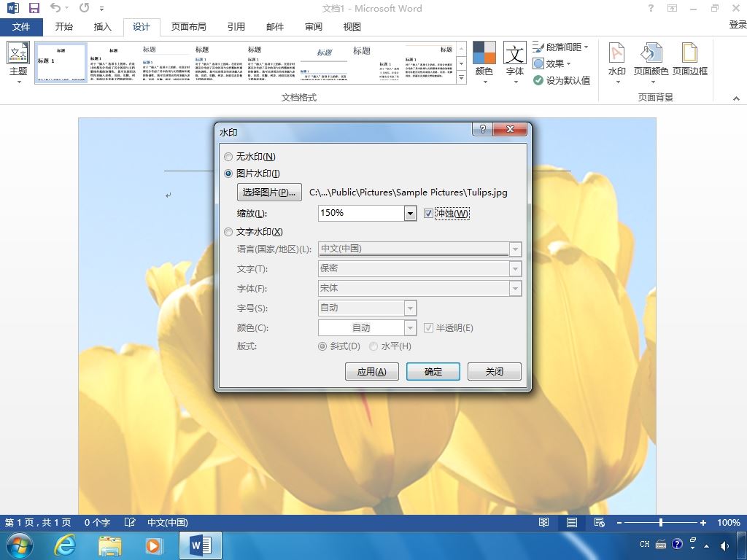Viewport: 747px width, 560px height.
Task: Open Paragraph Spacing (段落间距) menu
Action: tap(561, 47)
